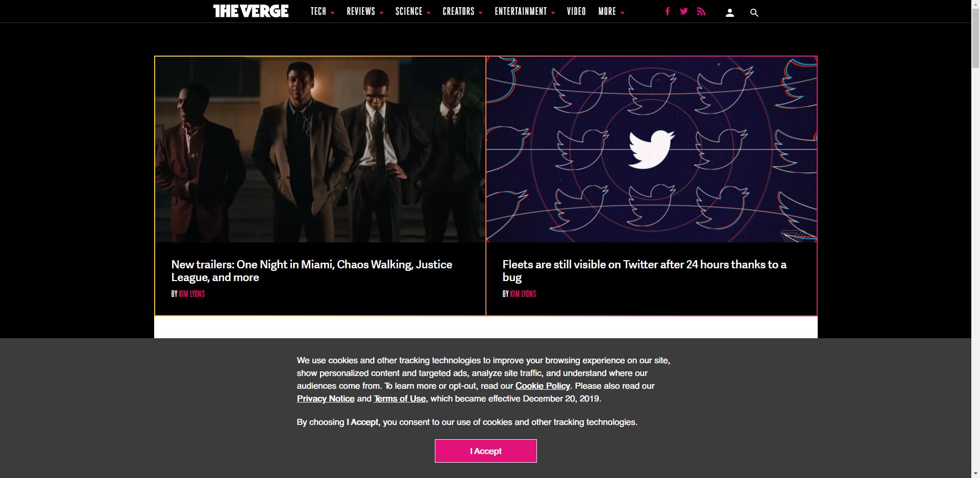Expand the Science dropdown menu
980x478 pixels.
(x=412, y=11)
